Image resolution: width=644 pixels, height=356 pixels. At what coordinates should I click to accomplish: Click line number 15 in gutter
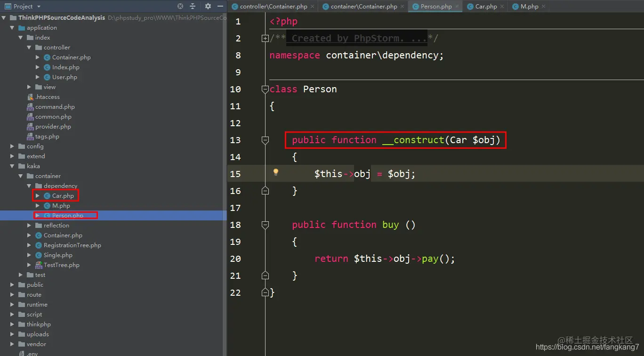(x=235, y=174)
